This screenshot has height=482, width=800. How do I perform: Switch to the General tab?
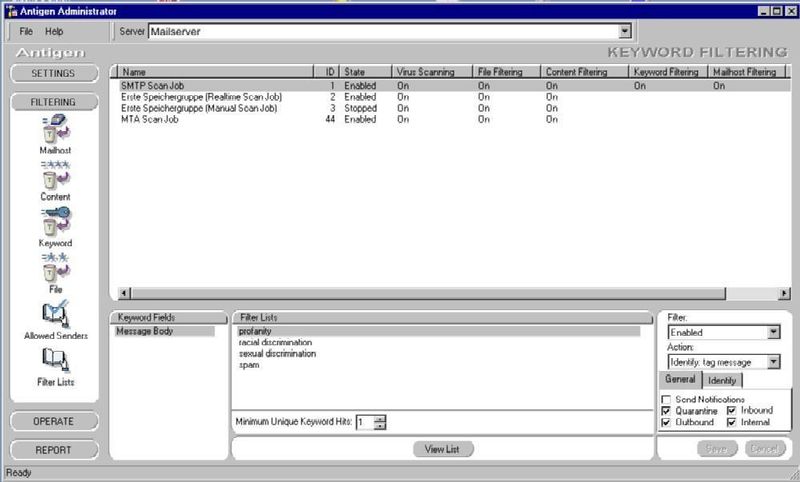tap(680, 379)
